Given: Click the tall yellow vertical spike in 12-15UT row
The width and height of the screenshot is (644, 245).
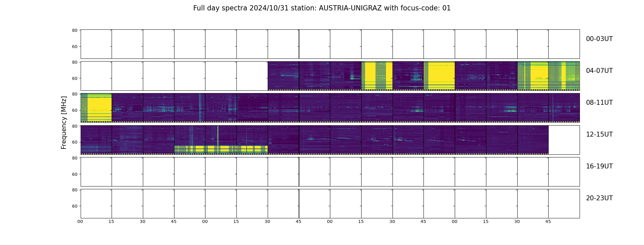Looking at the screenshot, I should point(218,136).
